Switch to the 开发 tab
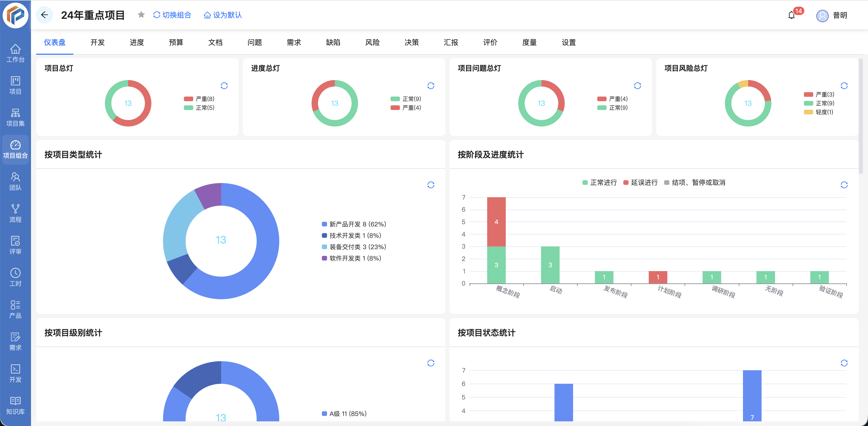Image resolution: width=868 pixels, height=426 pixels. coord(98,42)
